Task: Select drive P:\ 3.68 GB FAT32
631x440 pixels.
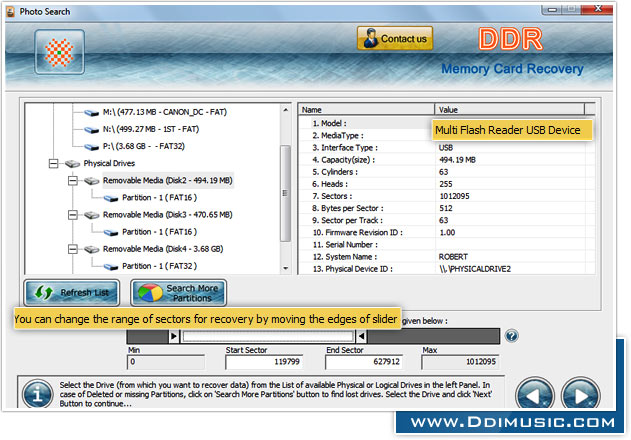Action: tap(144, 146)
